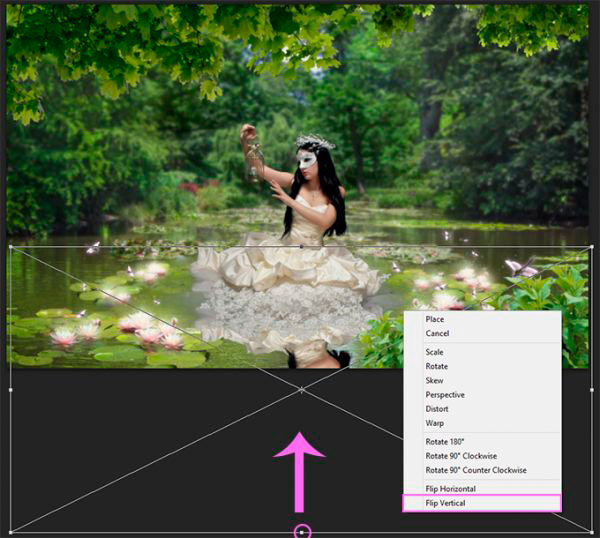This screenshot has width=600, height=538.
Task: Click the transform center reference point
Action: (x=302, y=390)
